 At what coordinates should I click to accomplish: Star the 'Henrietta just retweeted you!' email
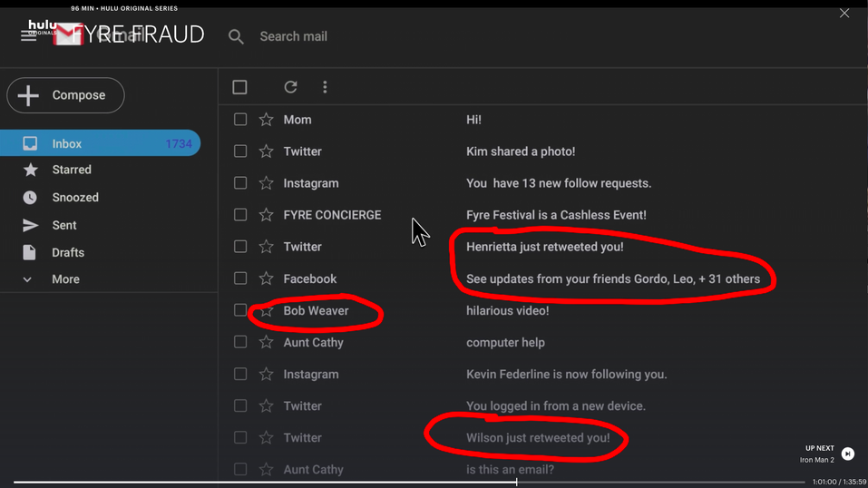(x=267, y=247)
